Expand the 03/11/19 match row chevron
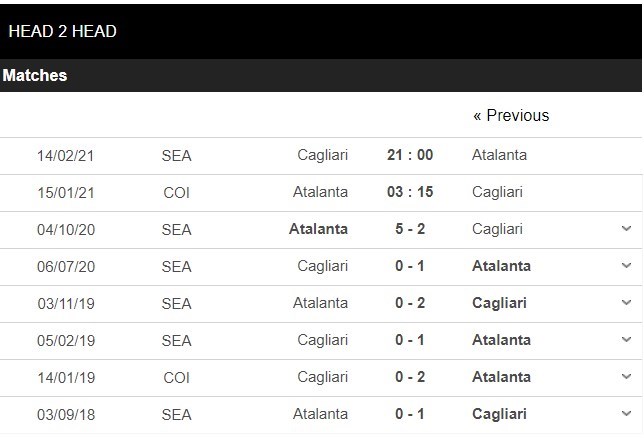644x438 pixels. [x=626, y=303]
